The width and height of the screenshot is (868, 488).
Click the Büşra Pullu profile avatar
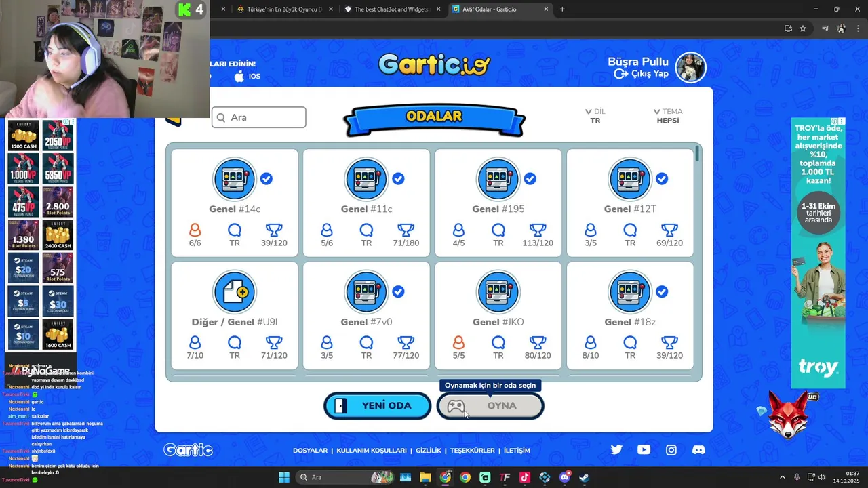(x=690, y=68)
